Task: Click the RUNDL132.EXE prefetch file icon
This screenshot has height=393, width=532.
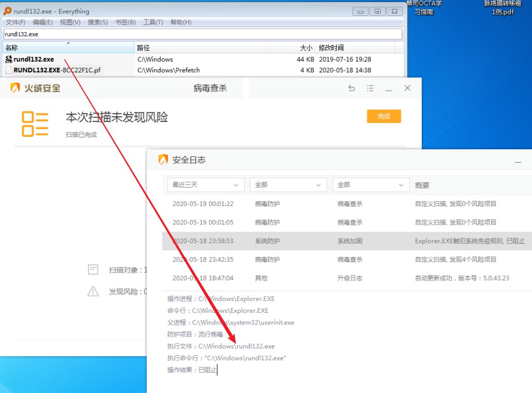Action: [x=9, y=70]
